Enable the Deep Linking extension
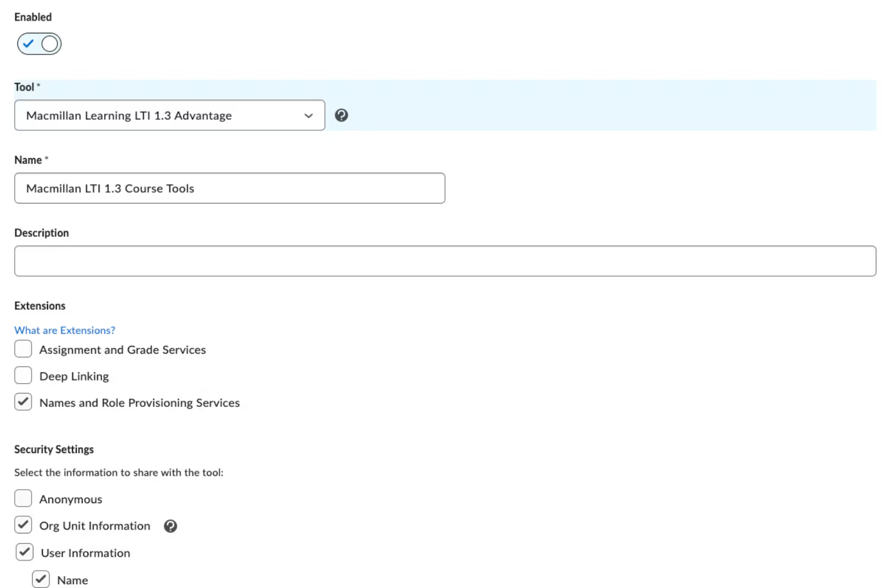885x588 pixels. click(x=23, y=375)
